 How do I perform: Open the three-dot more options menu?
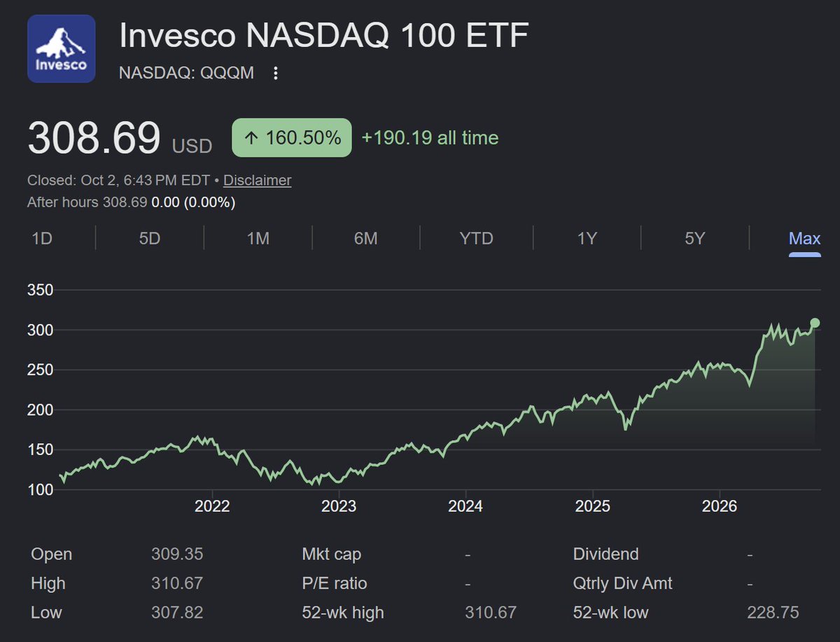tap(276, 74)
